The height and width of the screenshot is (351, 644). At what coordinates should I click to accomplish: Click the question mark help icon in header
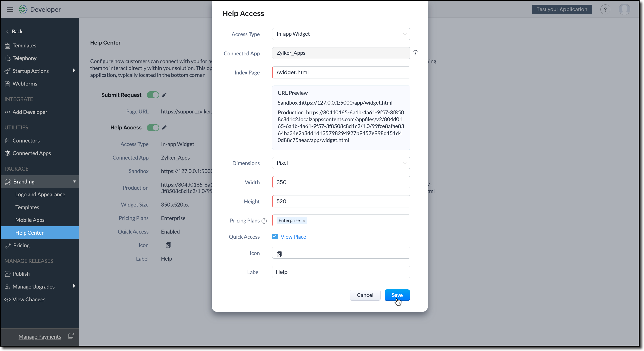tap(605, 10)
